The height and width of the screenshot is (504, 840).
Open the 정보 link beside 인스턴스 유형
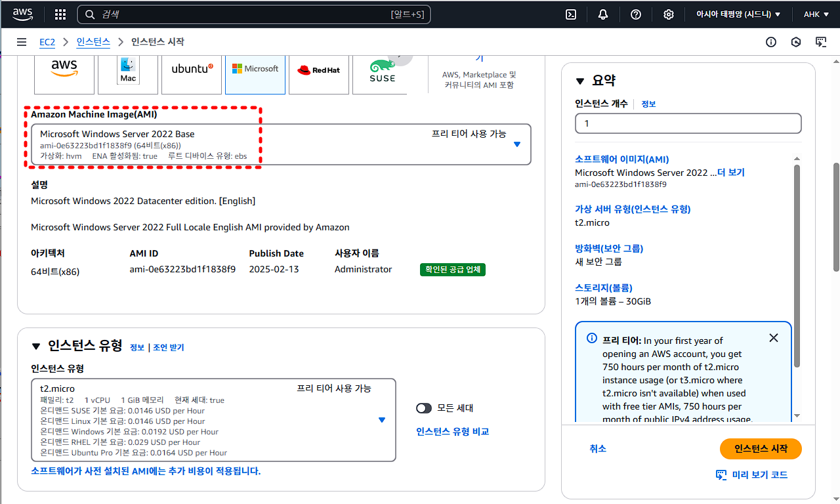point(137,348)
